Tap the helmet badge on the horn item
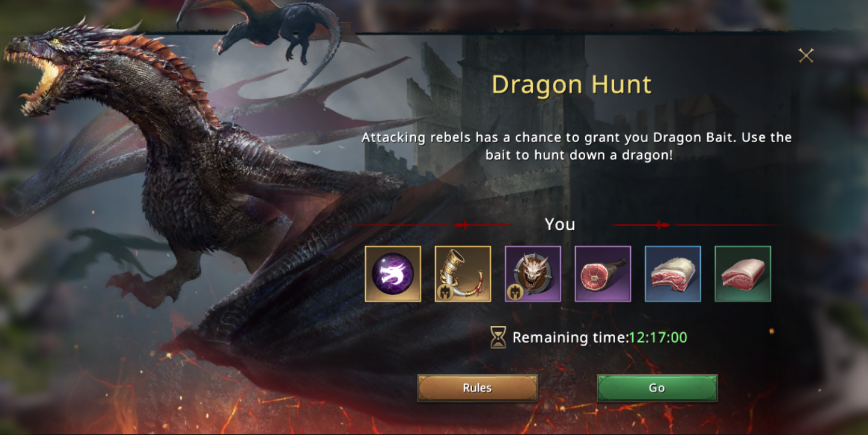 click(x=444, y=293)
